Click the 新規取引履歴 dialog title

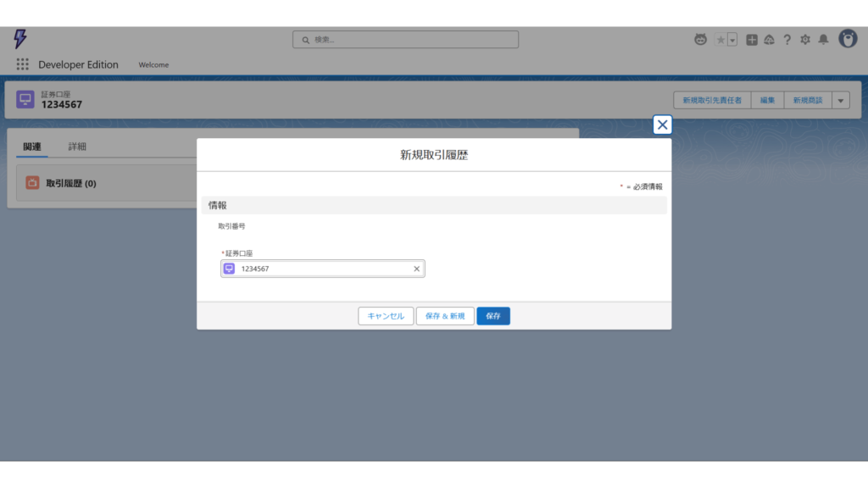tap(434, 155)
